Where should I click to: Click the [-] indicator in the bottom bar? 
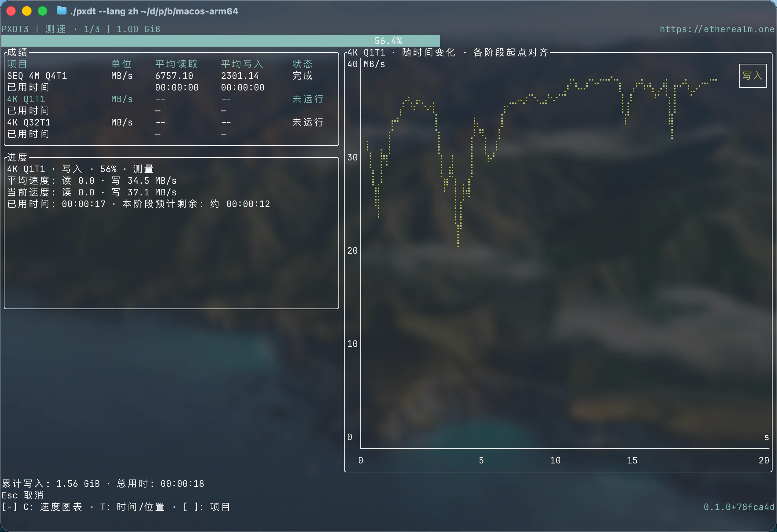[9, 507]
